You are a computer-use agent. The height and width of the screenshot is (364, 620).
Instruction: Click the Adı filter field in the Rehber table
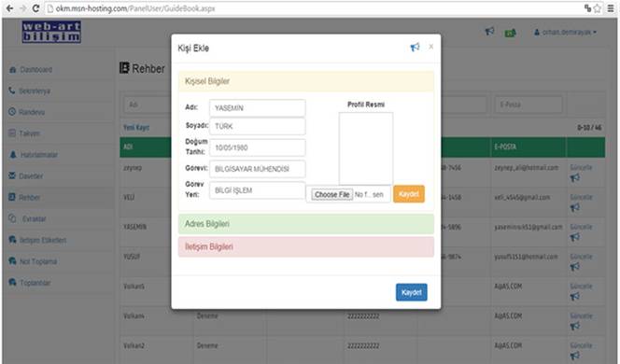[148, 105]
